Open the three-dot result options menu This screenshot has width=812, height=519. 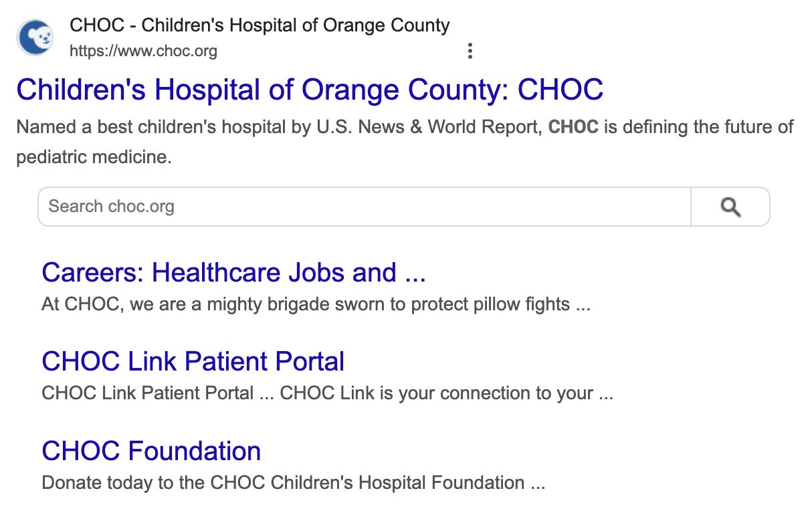[470, 51]
